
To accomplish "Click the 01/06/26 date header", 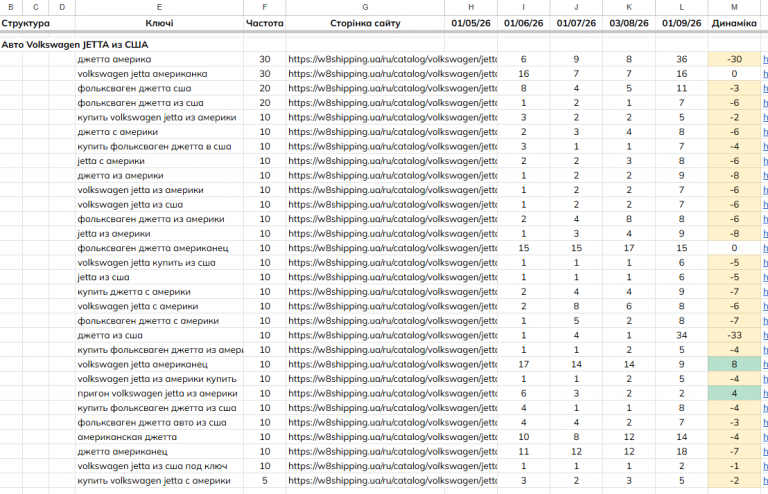I will tap(524, 23).
